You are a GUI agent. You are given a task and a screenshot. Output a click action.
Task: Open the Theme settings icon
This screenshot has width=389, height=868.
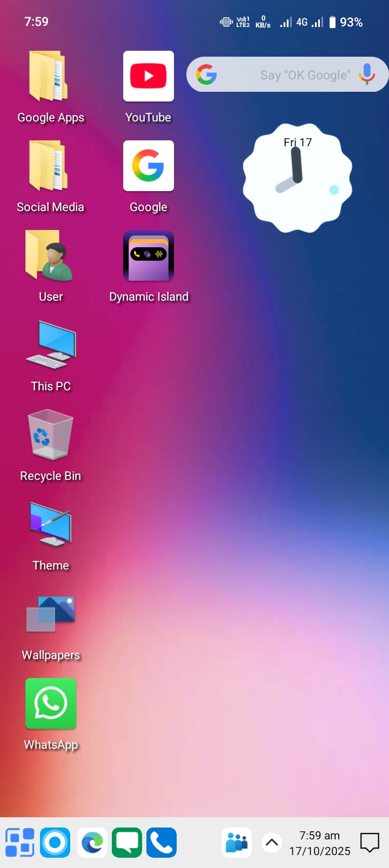[51, 525]
